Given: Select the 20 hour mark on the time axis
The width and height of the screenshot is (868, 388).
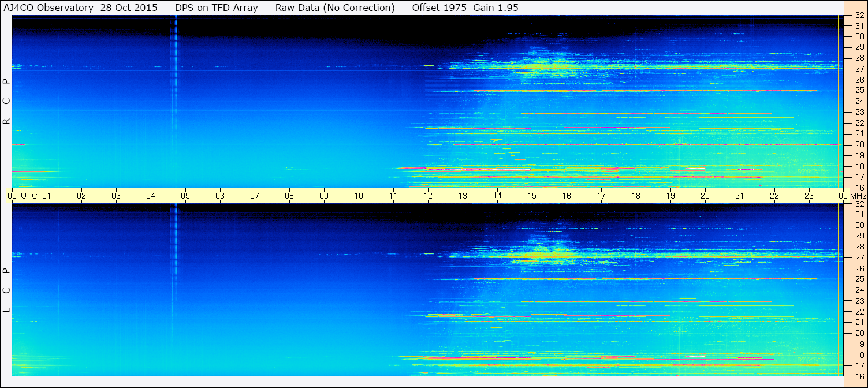Looking at the screenshot, I should point(705,196).
